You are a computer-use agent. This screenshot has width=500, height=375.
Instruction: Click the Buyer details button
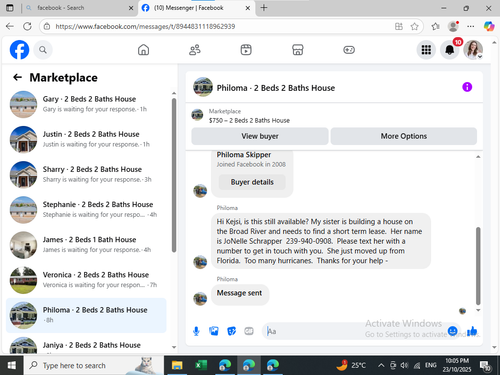(x=252, y=182)
